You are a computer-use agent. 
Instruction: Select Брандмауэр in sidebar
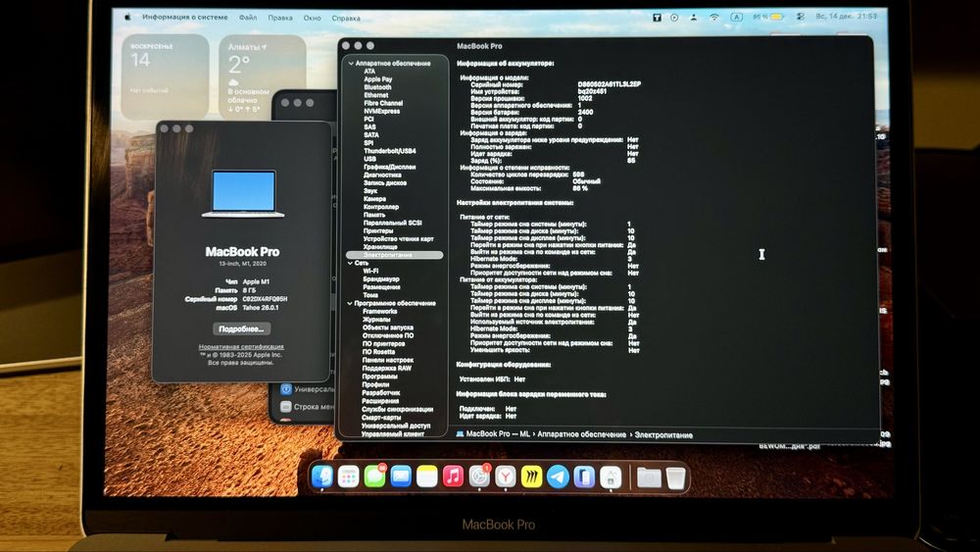pos(381,279)
